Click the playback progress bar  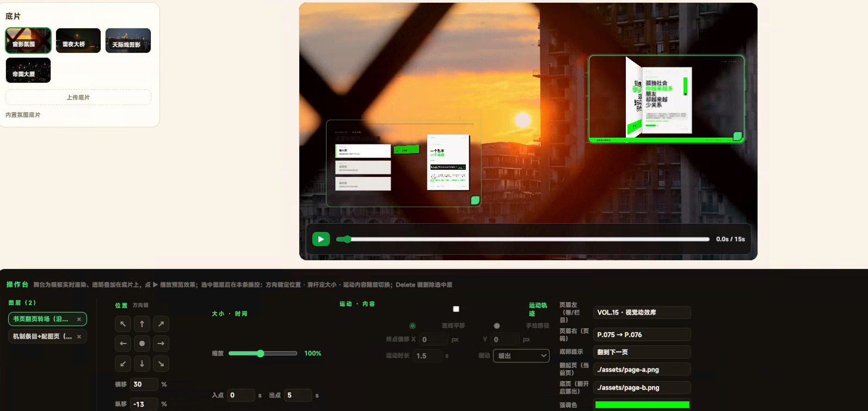(x=523, y=239)
